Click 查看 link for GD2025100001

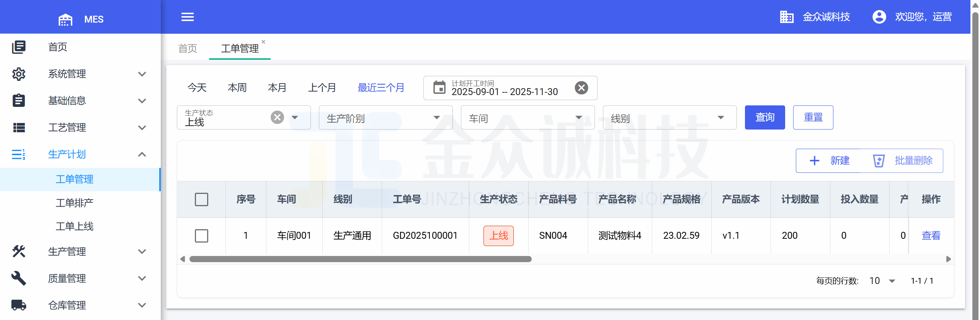[931, 236]
